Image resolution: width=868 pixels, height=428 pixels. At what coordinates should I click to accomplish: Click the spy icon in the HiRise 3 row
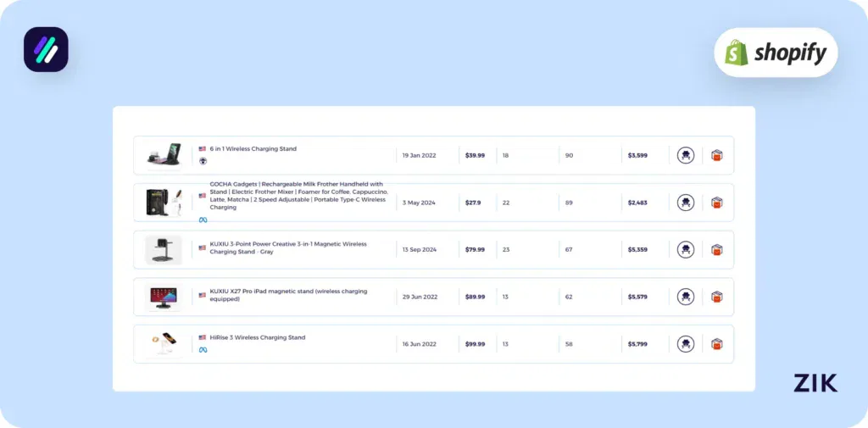686,344
